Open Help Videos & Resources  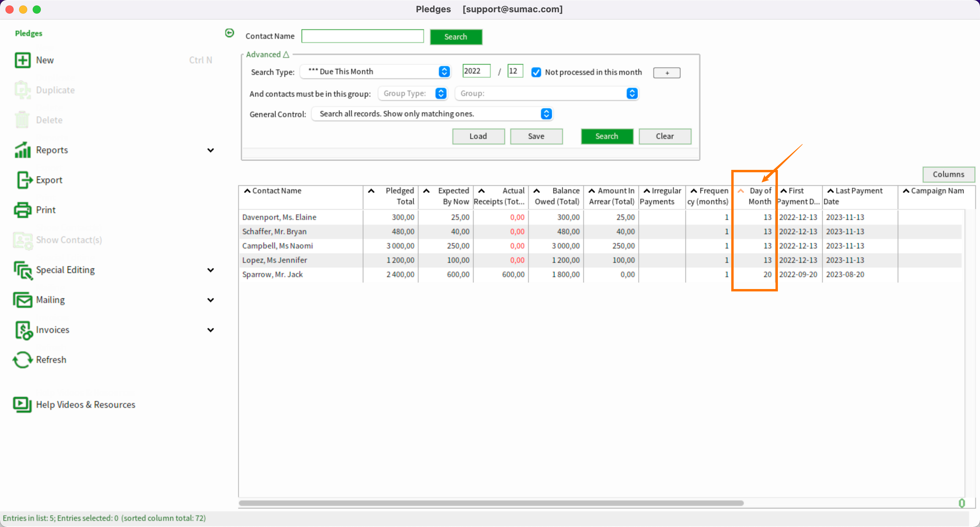(x=86, y=405)
